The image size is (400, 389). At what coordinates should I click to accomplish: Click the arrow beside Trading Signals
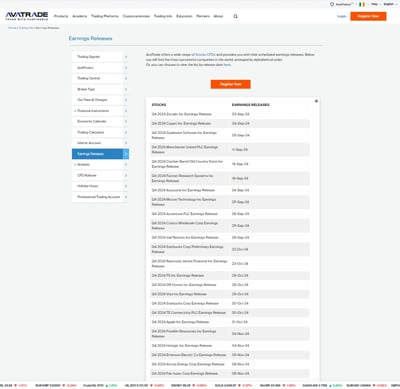click(126, 57)
